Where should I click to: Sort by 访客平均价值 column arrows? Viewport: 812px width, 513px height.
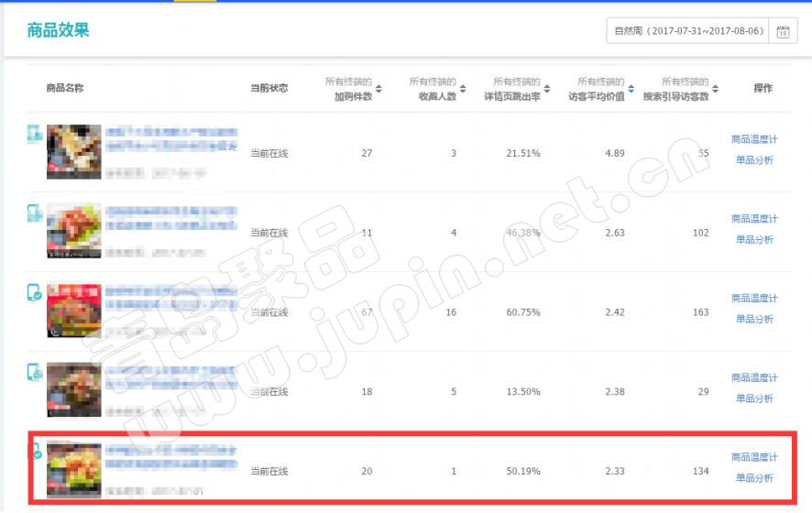[x=631, y=89]
